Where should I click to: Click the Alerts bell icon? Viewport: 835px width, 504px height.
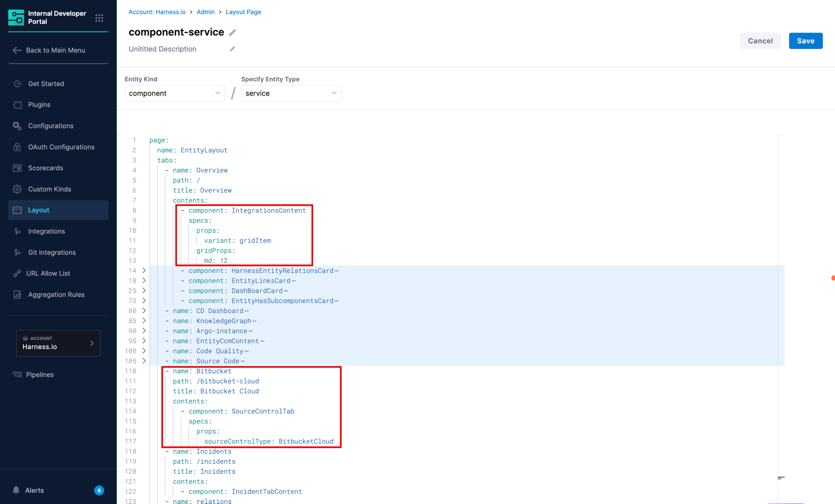pyautogui.click(x=16, y=490)
